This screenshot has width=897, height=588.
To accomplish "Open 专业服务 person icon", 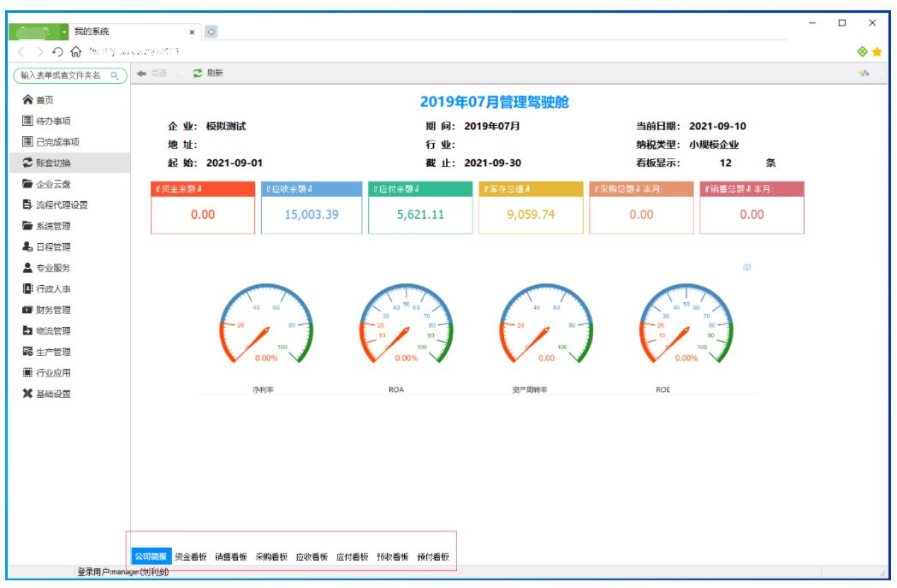I will click(x=27, y=267).
